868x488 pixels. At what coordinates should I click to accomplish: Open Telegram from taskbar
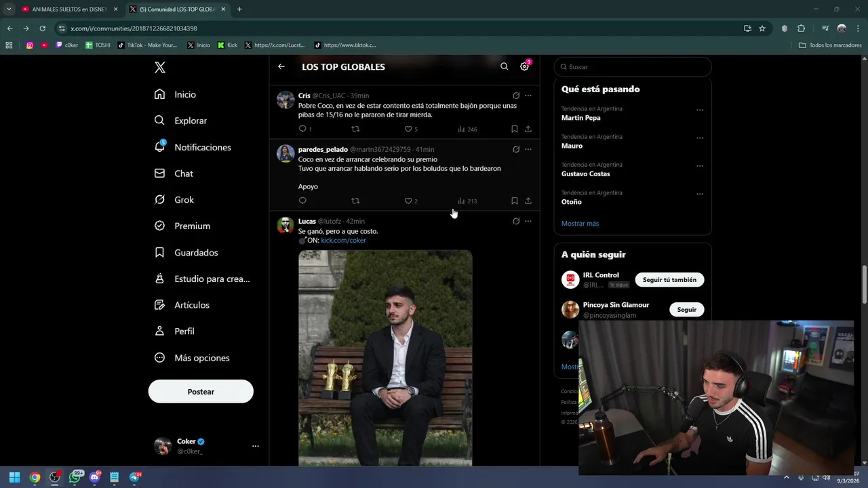(x=134, y=477)
